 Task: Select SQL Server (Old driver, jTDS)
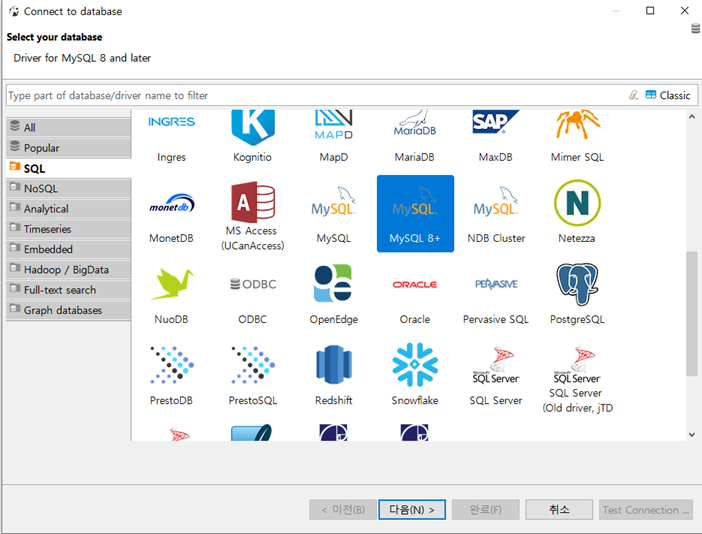click(x=577, y=380)
